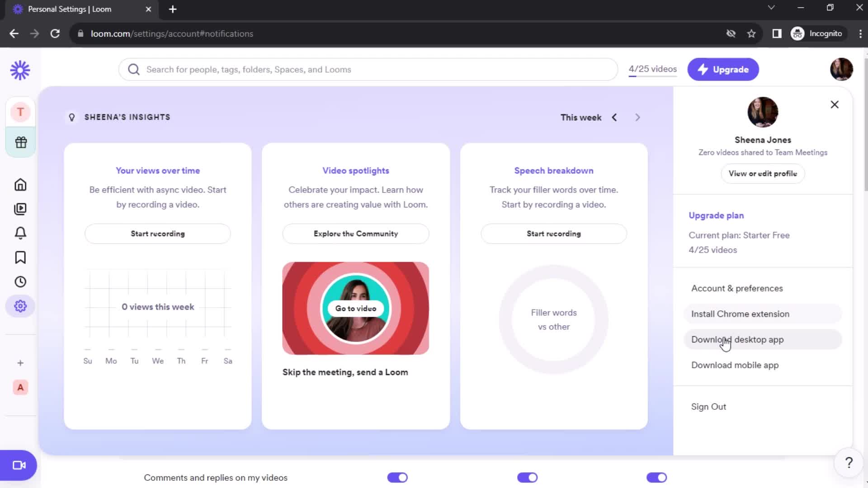Image resolution: width=868 pixels, height=488 pixels.
Task: Click the Loom search input field
Action: pyautogui.click(x=368, y=70)
